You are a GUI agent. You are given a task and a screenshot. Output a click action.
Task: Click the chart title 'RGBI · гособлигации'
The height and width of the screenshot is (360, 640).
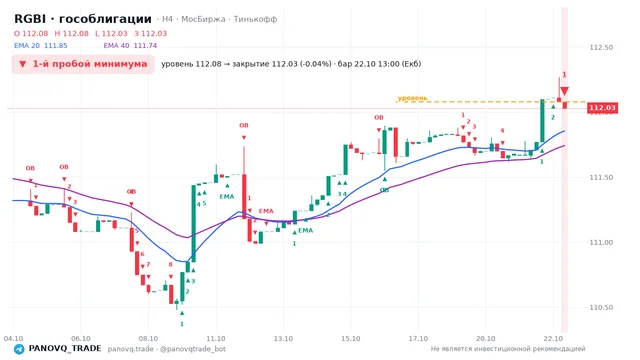[83, 19]
